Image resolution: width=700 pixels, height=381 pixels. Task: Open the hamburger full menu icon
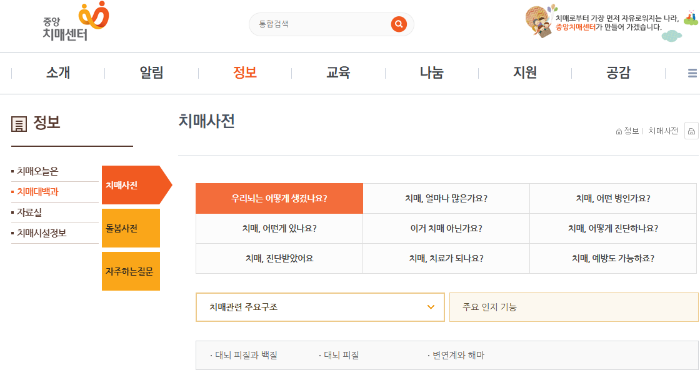click(692, 73)
